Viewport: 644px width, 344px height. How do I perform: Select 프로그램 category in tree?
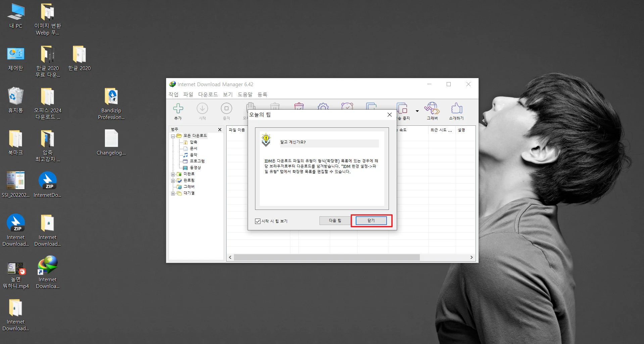(x=197, y=161)
